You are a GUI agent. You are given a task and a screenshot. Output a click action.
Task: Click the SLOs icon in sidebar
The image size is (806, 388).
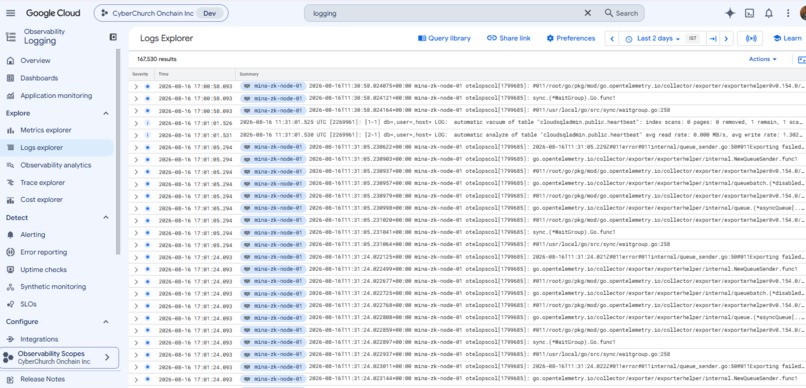point(10,304)
